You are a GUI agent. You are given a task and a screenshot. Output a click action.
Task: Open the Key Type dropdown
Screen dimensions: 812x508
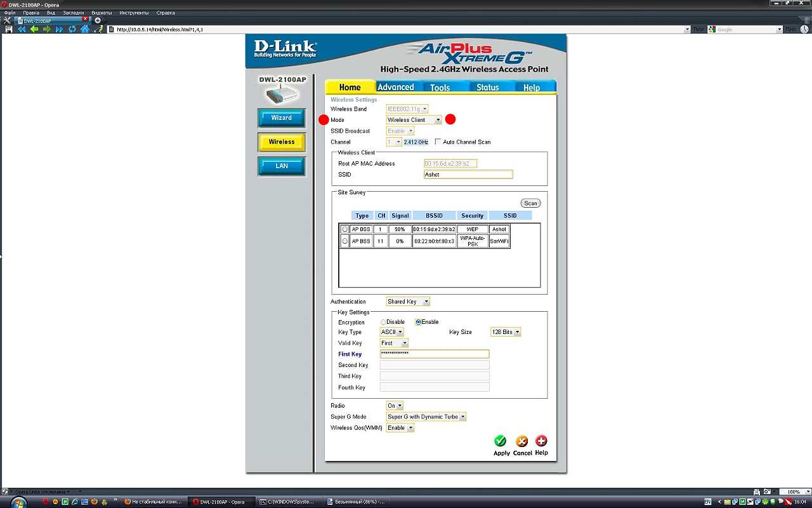coord(392,332)
